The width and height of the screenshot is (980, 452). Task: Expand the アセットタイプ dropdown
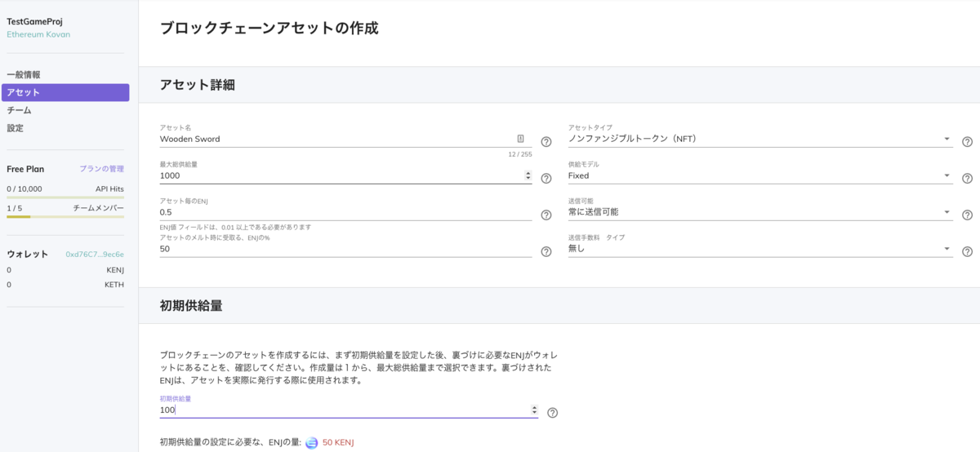point(947,139)
